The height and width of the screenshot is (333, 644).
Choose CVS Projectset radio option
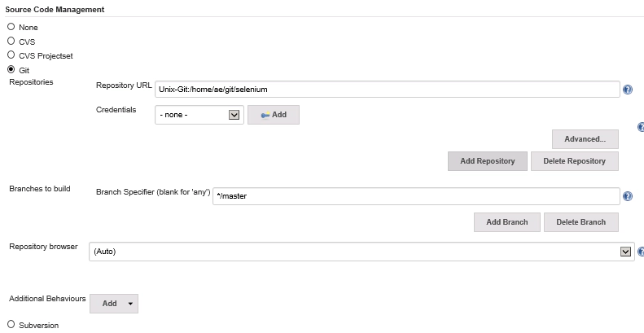pos(11,55)
